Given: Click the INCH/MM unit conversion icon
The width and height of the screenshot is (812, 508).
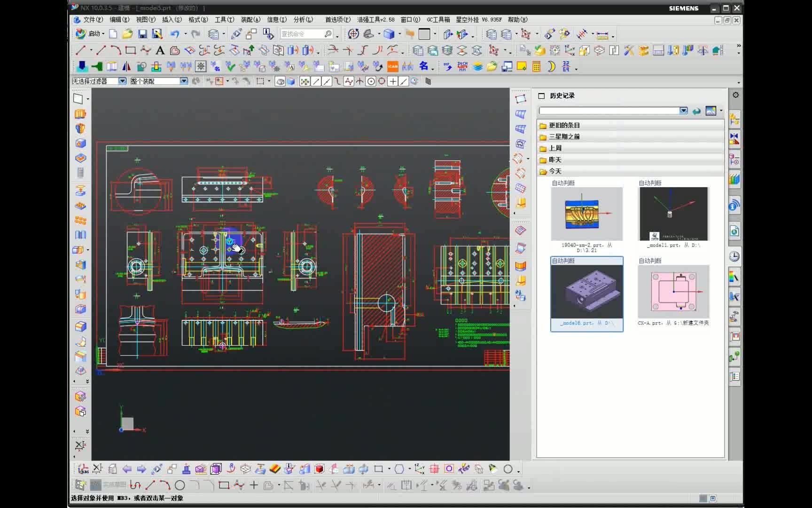Looking at the screenshot, I should pyautogui.click(x=462, y=67).
